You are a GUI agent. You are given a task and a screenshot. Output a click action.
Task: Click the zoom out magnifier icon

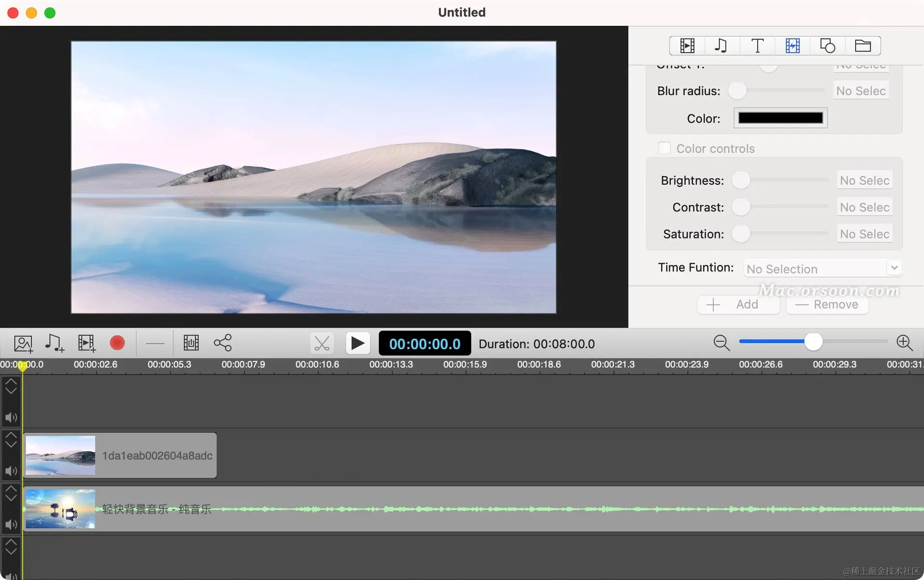[x=721, y=343]
